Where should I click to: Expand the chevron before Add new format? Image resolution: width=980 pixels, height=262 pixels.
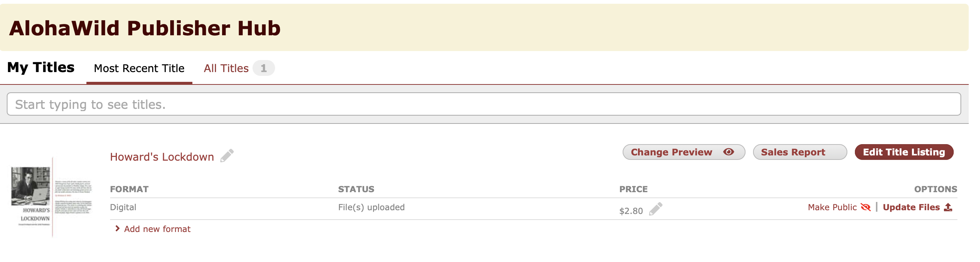(x=118, y=229)
